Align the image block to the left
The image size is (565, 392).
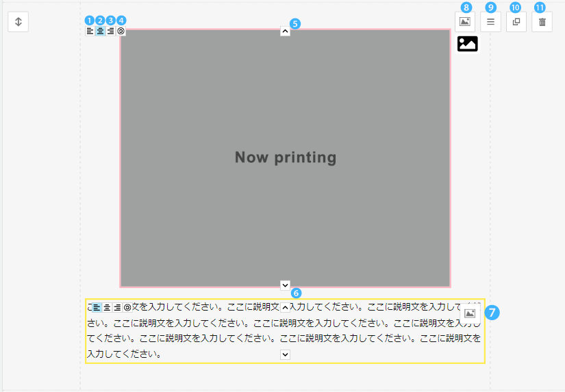[90, 31]
